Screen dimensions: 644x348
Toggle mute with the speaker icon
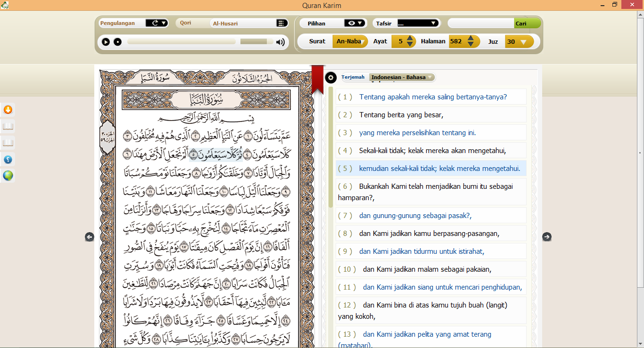[281, 42]
